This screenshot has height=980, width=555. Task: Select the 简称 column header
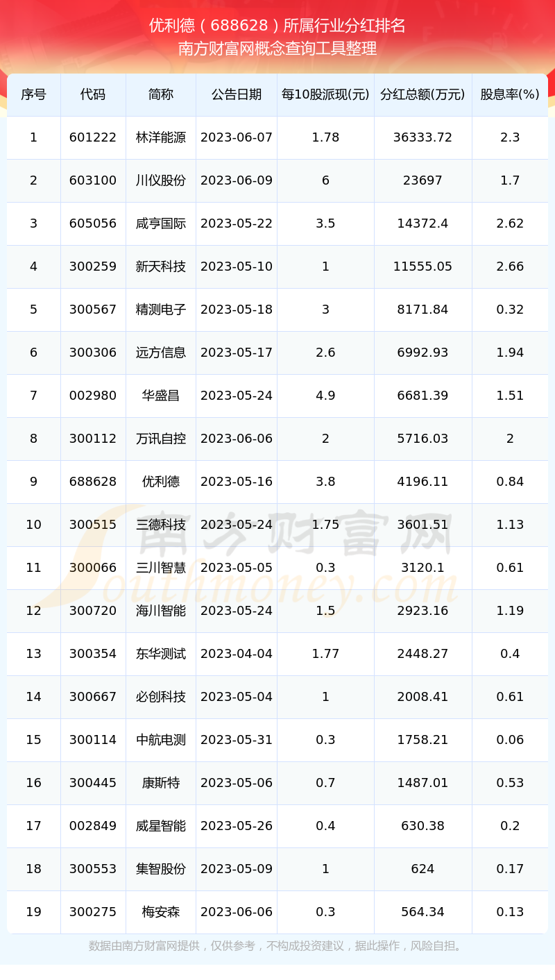[x=161, y=94]
